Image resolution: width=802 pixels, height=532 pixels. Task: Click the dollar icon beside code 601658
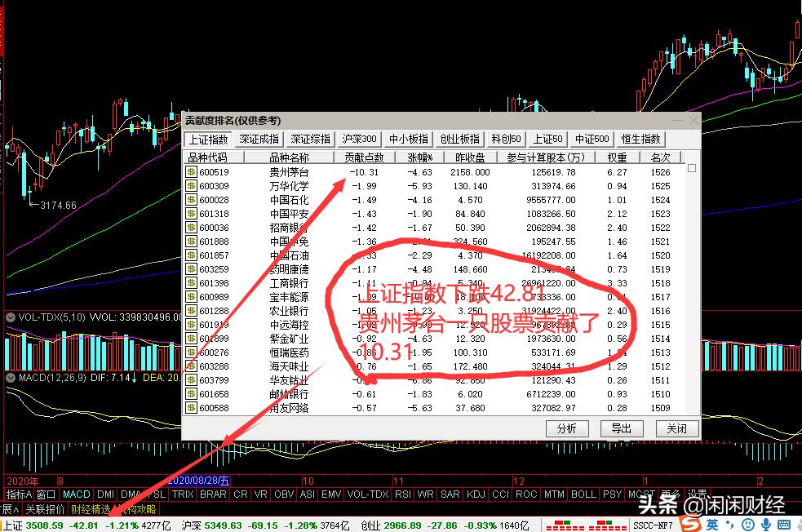click(191, 393)
